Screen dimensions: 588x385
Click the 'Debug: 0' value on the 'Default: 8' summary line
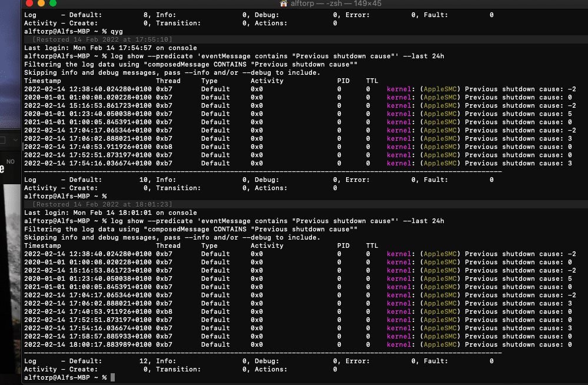click(296, 15)
